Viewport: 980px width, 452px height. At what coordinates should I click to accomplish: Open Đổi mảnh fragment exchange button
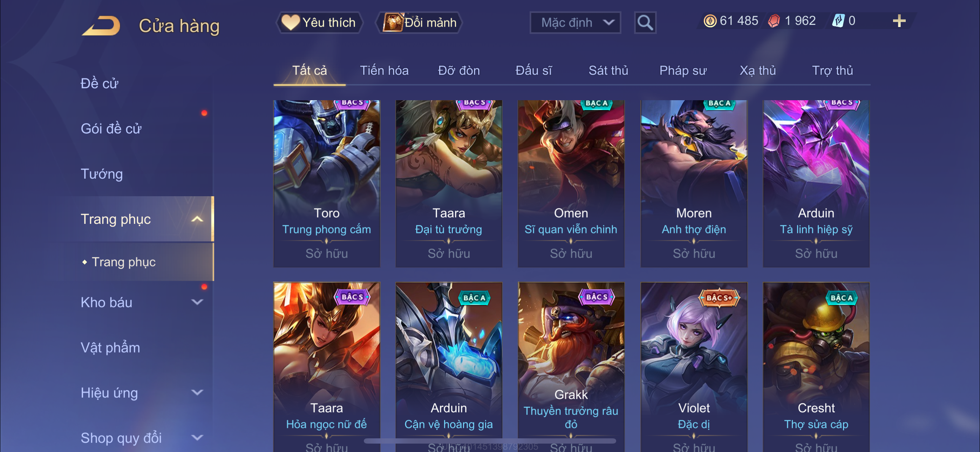pos(419,23)
